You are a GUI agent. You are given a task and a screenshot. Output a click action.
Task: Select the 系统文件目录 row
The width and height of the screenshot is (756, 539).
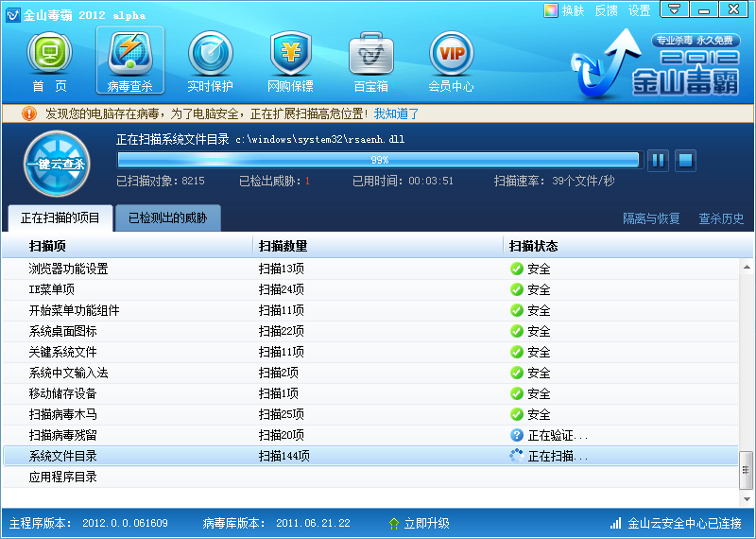click(x=370, y=456)
